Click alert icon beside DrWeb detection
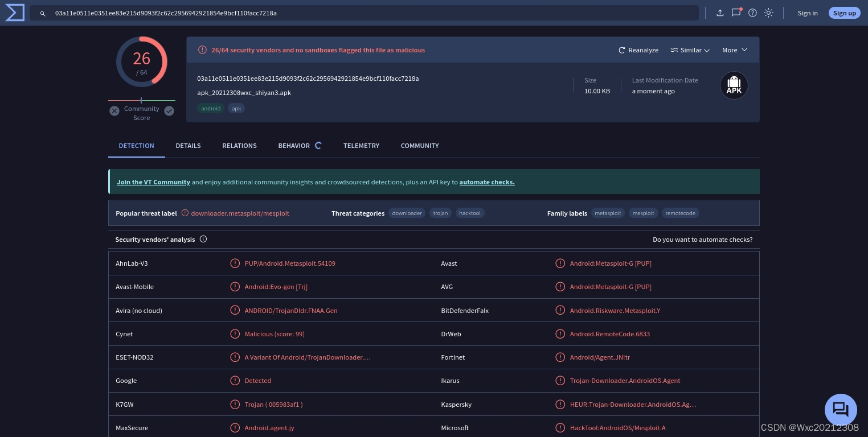868x437 pixels. [560, 334]
